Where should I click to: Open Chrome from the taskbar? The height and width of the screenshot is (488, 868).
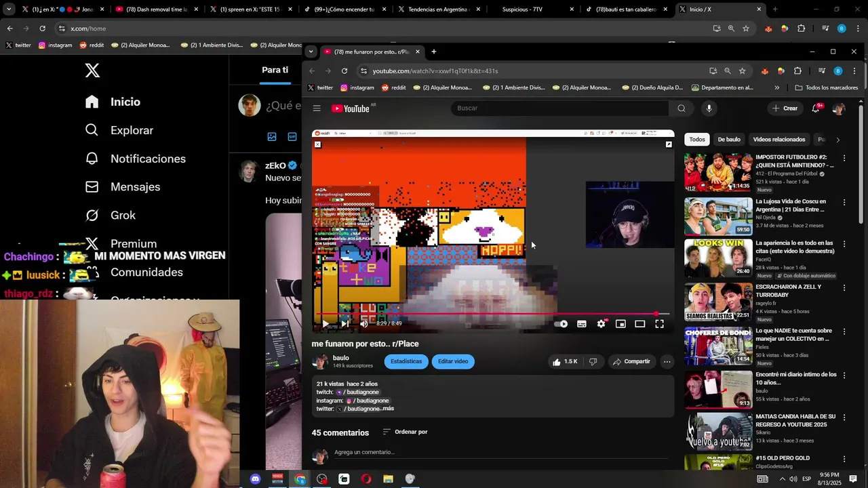pos(300,479)
